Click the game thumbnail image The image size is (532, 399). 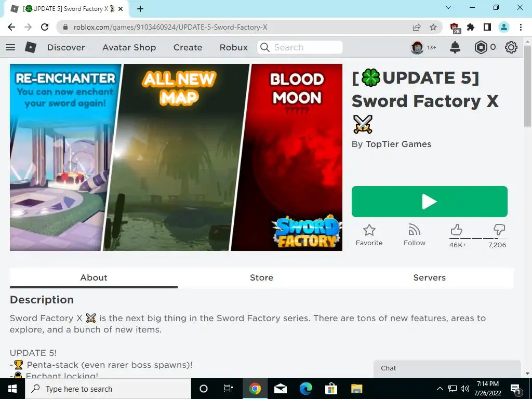[x=176, y=157]
